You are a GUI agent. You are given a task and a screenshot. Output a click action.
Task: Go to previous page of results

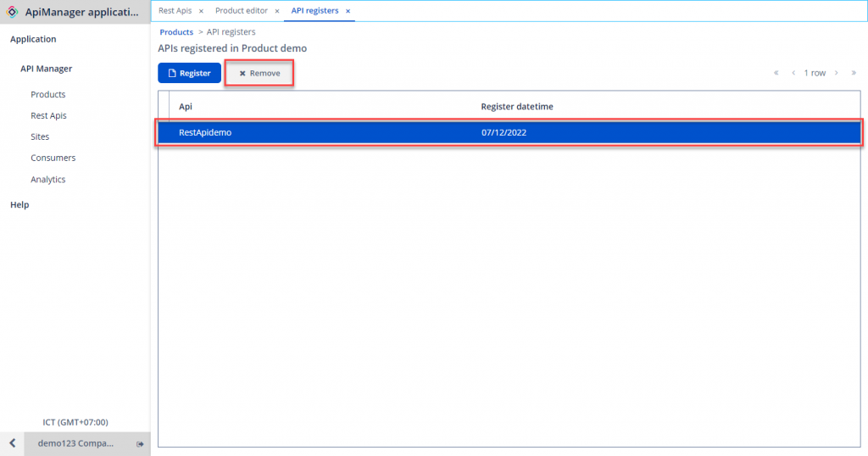click(x=793, y=73)
